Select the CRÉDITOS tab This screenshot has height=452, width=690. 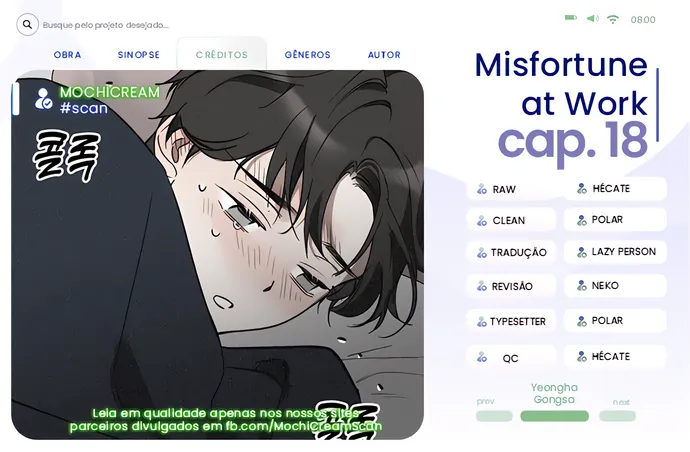point(222,55)
